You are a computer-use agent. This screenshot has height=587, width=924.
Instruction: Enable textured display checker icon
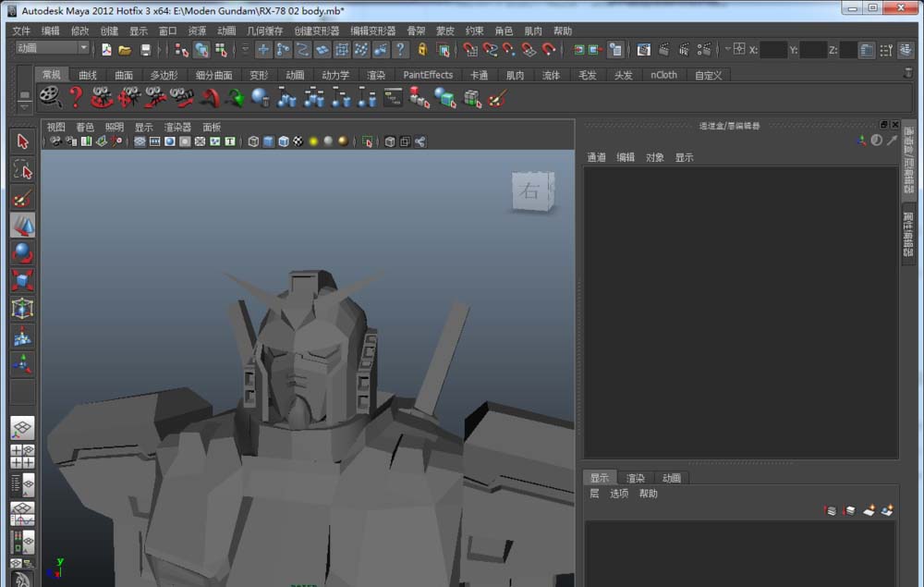point(298,141)
